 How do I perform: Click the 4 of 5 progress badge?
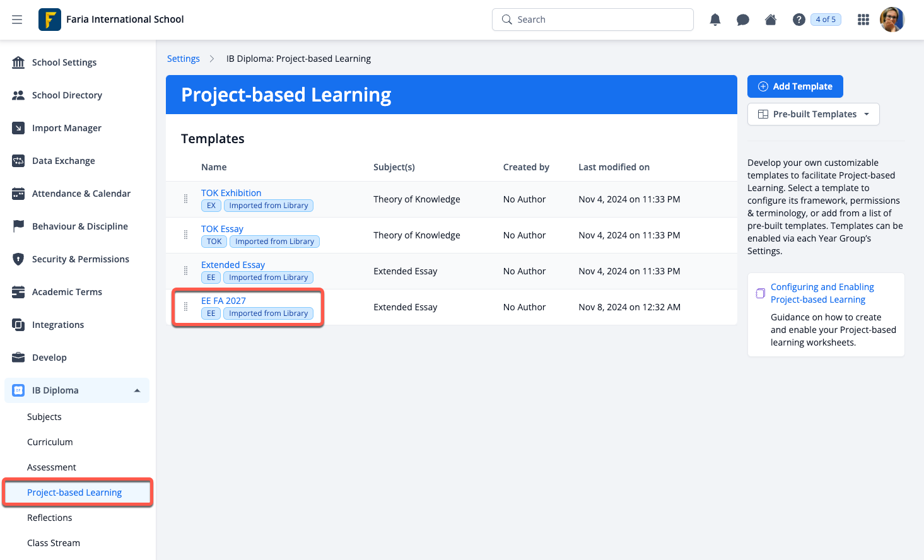(825, 20)
